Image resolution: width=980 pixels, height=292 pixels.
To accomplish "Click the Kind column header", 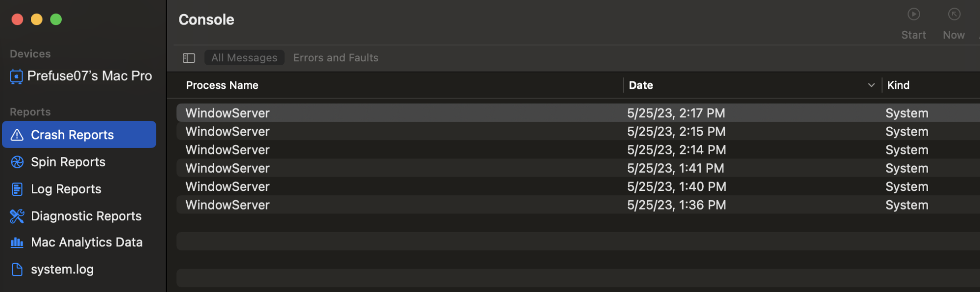I will (x=898, y=85).
